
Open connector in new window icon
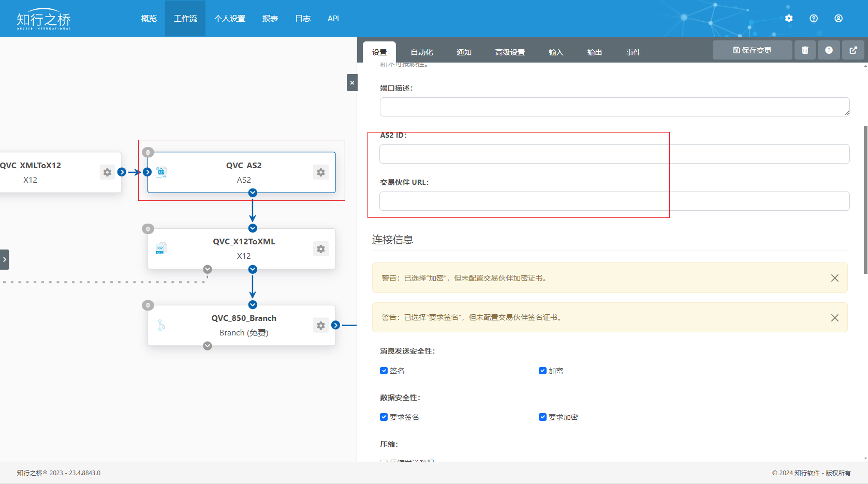(x=853, y=50)
